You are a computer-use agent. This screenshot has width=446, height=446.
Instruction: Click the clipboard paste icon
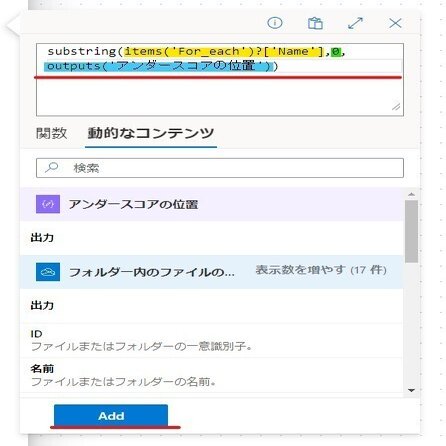point(315,23)
